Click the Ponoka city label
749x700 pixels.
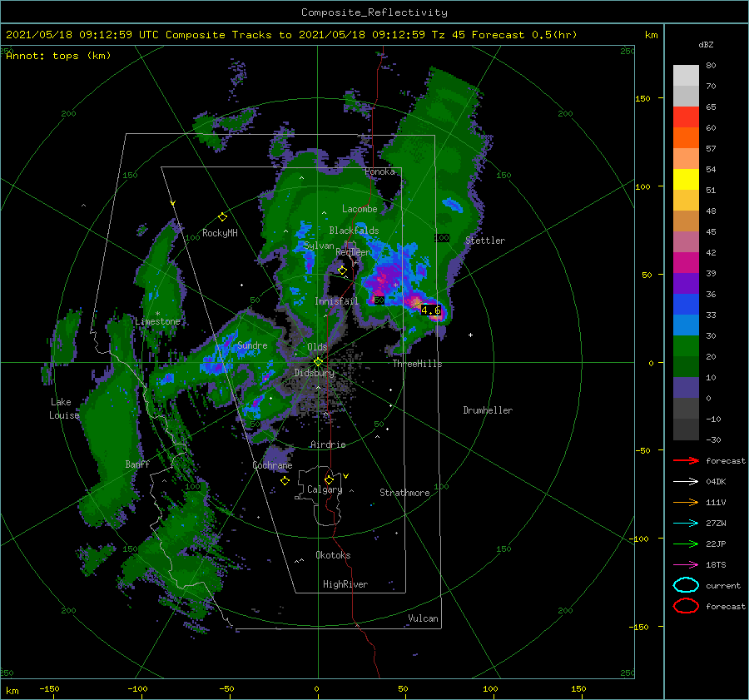379,171
